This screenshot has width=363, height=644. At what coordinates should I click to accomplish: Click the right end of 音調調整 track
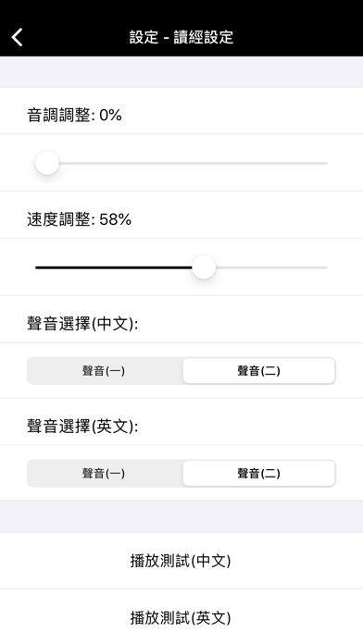click(x=325, y=163)
